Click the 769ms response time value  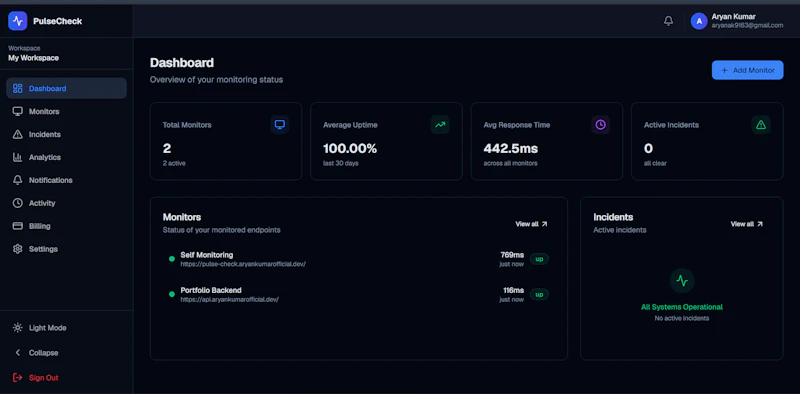coord(512,255)
